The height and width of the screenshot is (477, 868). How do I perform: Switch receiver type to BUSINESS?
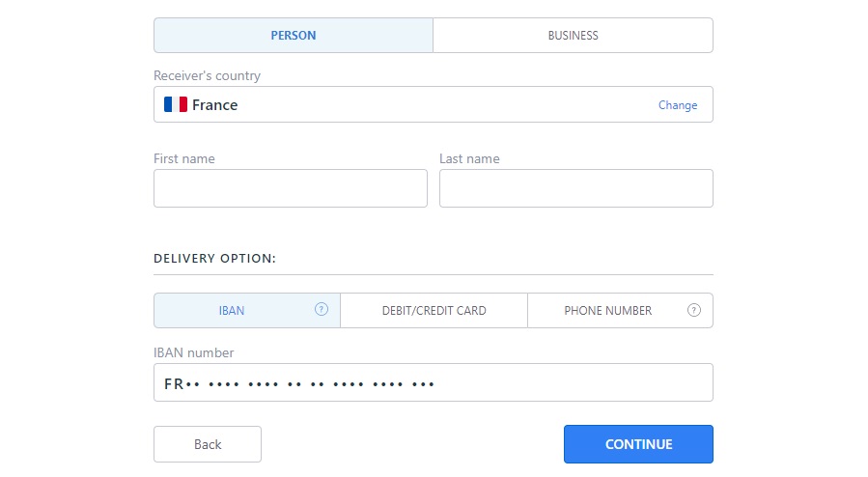pyautogui.click(x=573, y=36)
